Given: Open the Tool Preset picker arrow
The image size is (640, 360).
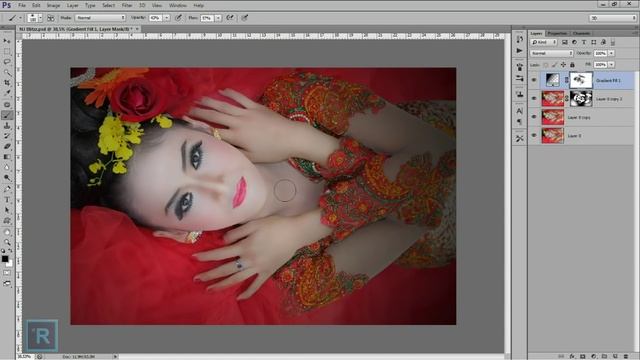Looking at the screenshot, I should tap(20, 18).
